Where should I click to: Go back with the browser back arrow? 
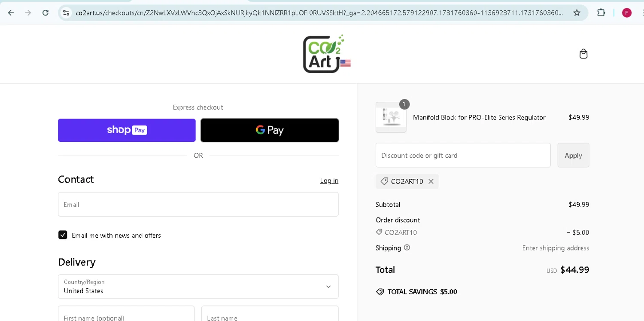[11, 13]
